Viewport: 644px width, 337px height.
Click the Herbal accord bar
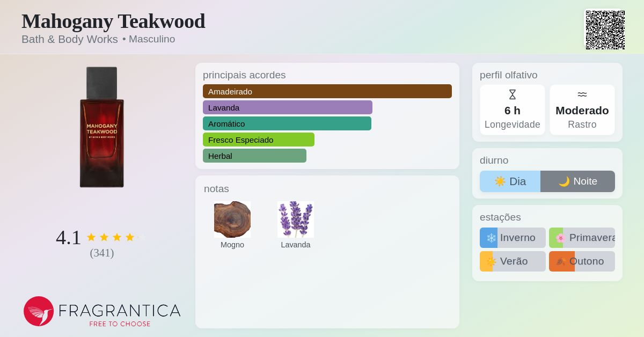pyautogui.click(x=254, y=156)
